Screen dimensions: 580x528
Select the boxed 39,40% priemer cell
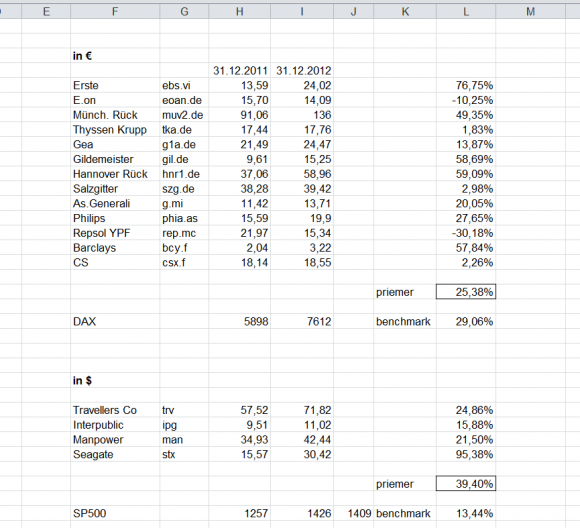click(x=466, y=484)
